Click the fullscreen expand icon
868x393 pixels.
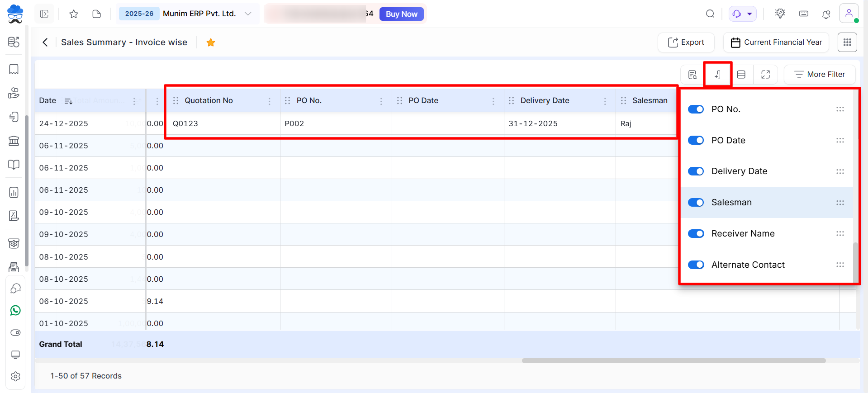point(765,75)
